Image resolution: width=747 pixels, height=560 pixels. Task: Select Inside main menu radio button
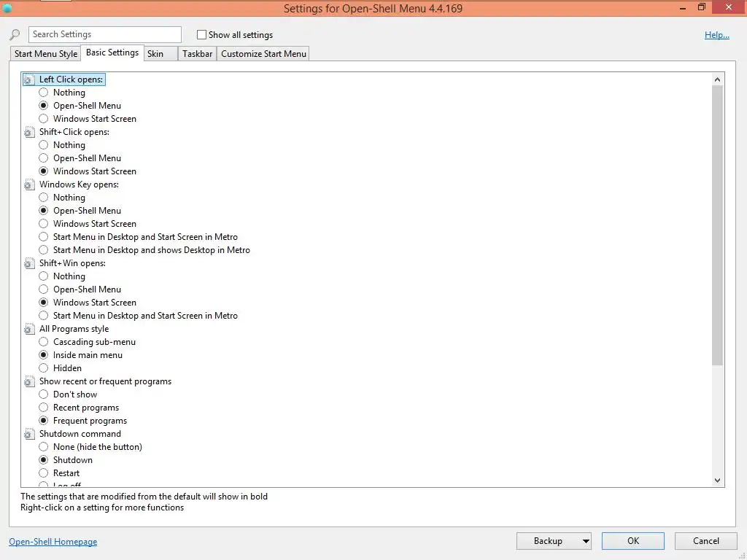click(x=43, y=355)
